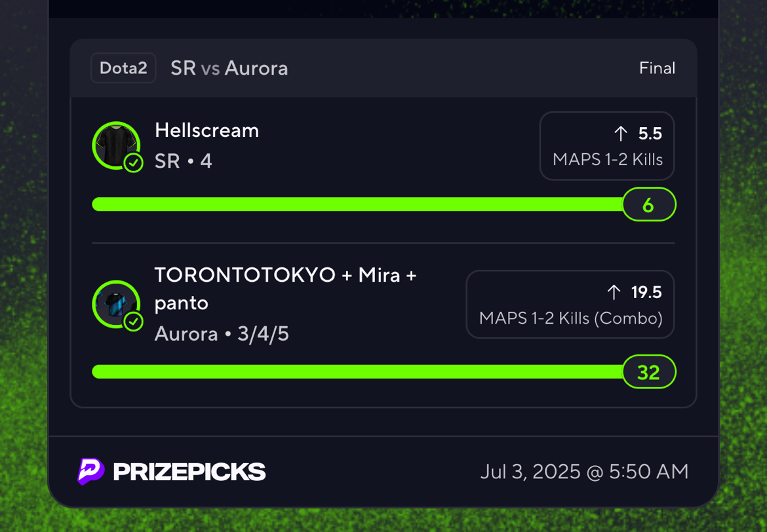The image size is (767, 532).
Task: Click the Hellscream player name
Action: [207, 130]
